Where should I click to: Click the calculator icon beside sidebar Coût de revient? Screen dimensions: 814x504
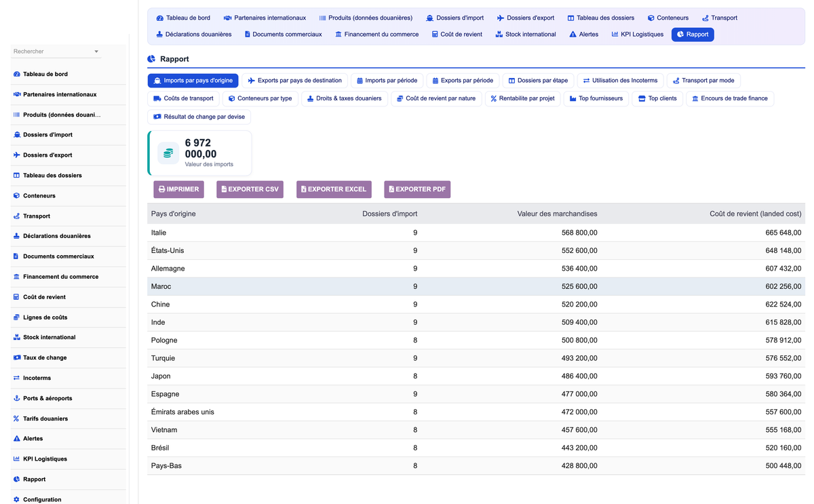click(x=17, y=297)
